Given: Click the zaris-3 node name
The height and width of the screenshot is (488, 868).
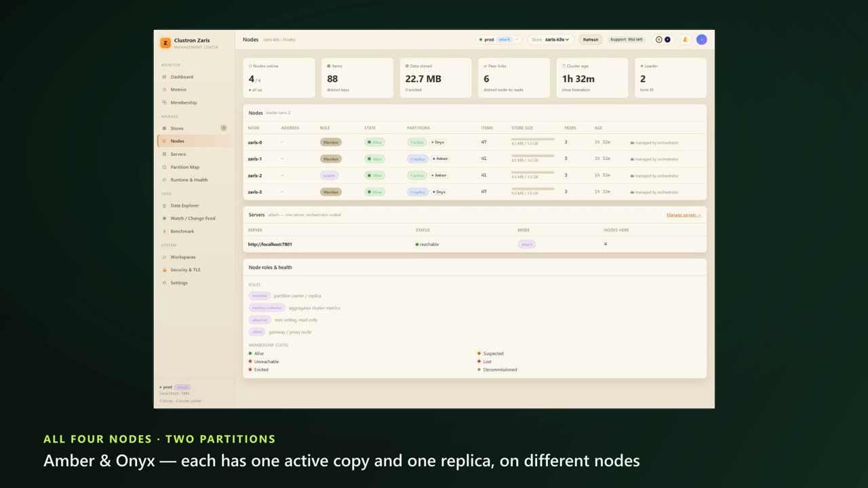Looking at the screenshot, I should pos(255,192).
